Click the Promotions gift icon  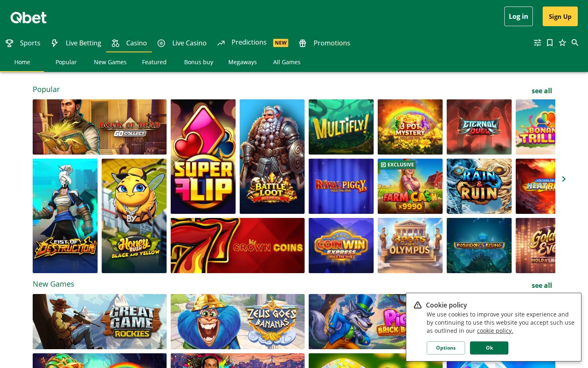coord(303,43)
